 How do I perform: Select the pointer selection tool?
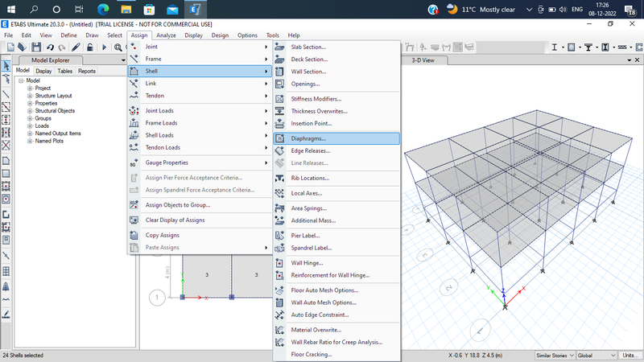click(x=6, y=66)
